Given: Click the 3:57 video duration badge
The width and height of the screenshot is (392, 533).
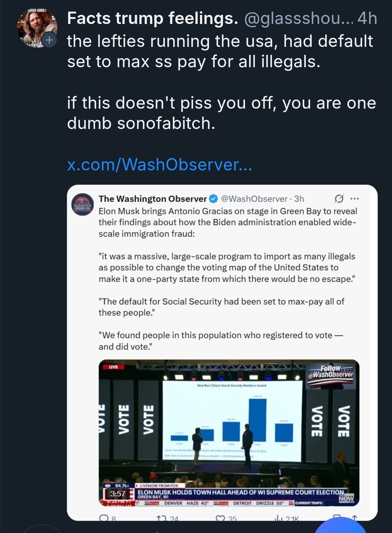Looking at the screenshot, I should coord(118,493).
